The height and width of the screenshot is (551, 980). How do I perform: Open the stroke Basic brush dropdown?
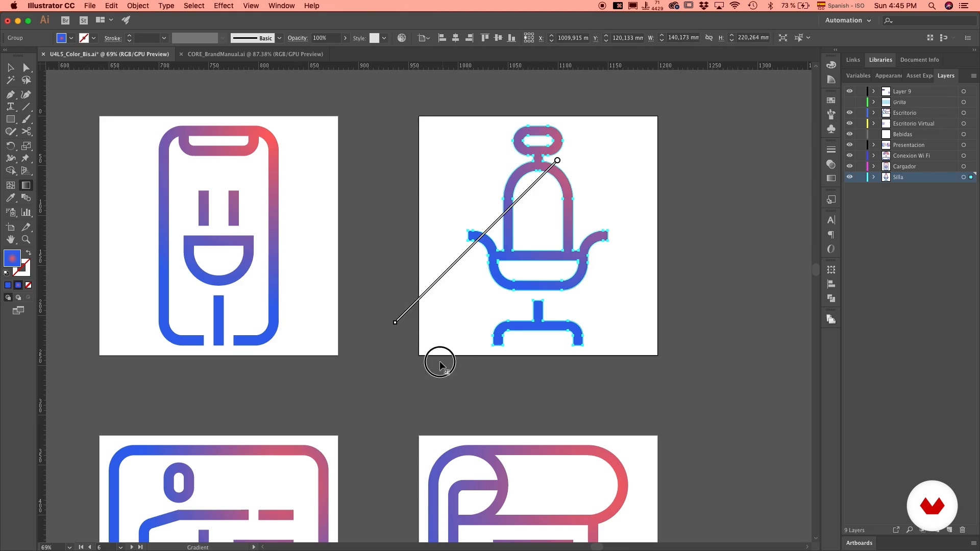279,38
